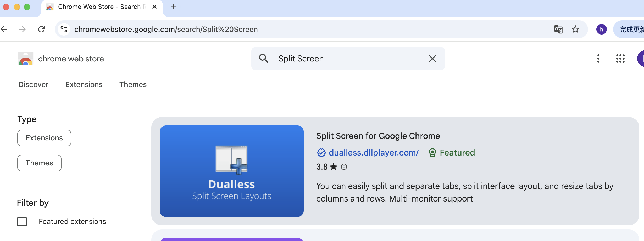Click in the Split Screen search field
The width and height of the screenshot is (644, 241).
[348, 59]
